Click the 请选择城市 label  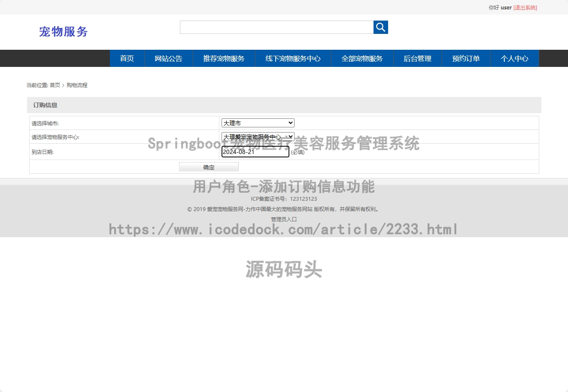pos(45,124)
